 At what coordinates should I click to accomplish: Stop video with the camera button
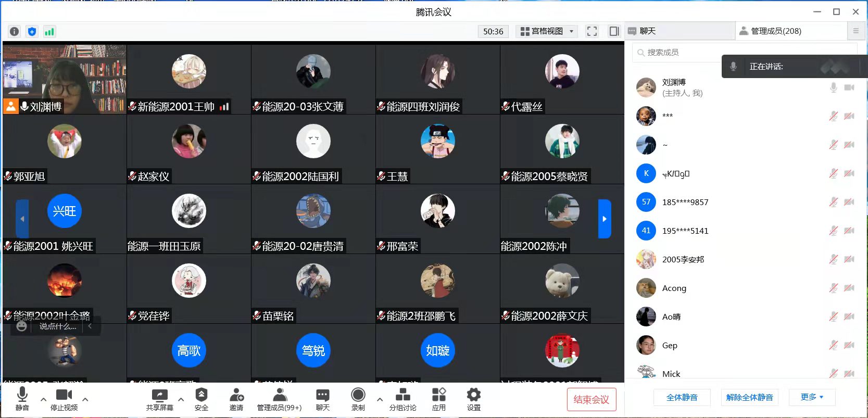click(x=64, y=399)
